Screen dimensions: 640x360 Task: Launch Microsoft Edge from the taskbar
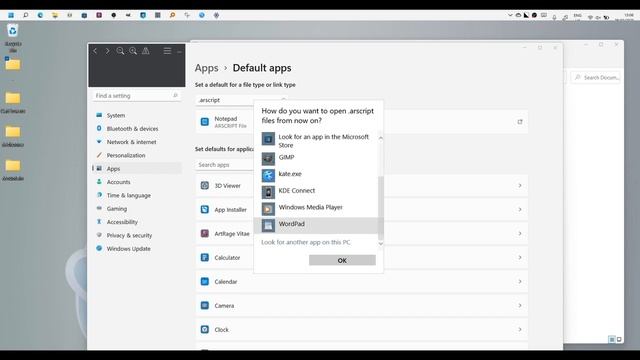point(40,15)
